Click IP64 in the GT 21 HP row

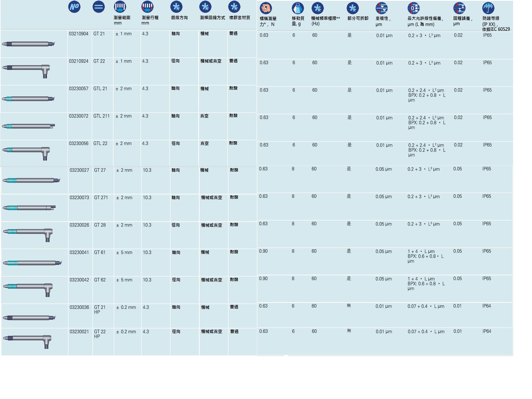(x=486, y=306)
